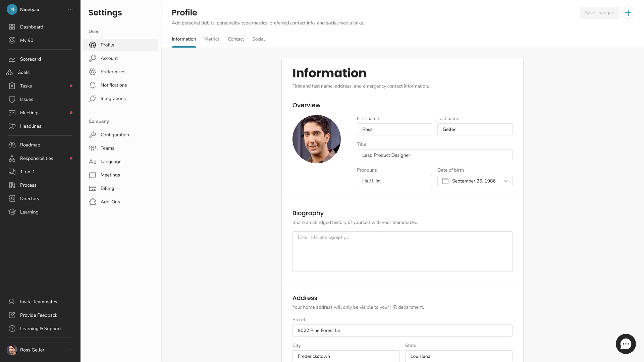Viewport: 644px width, 362px height.
Task: Click the Billing card icon
Action: [x=93, y=188]
